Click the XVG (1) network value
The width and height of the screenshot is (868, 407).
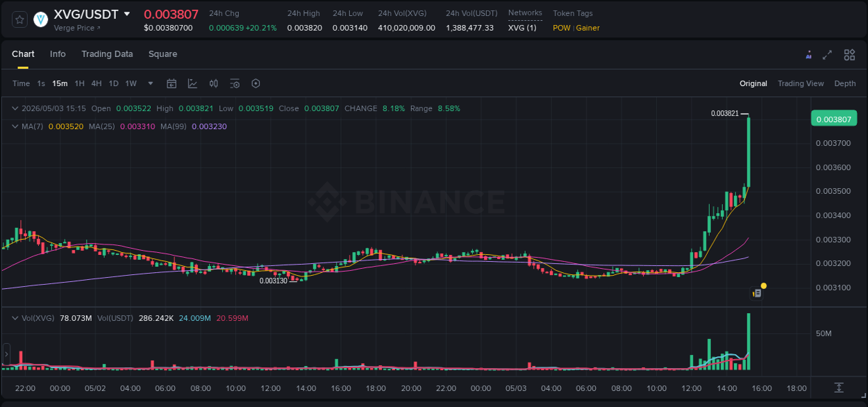click(x=522, y=28)
